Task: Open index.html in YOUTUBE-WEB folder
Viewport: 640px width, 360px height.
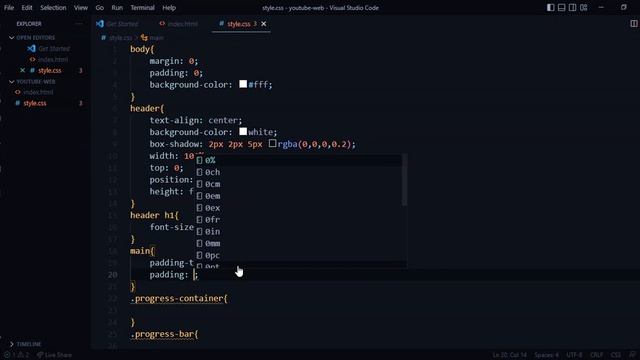Action: point(38,92)
